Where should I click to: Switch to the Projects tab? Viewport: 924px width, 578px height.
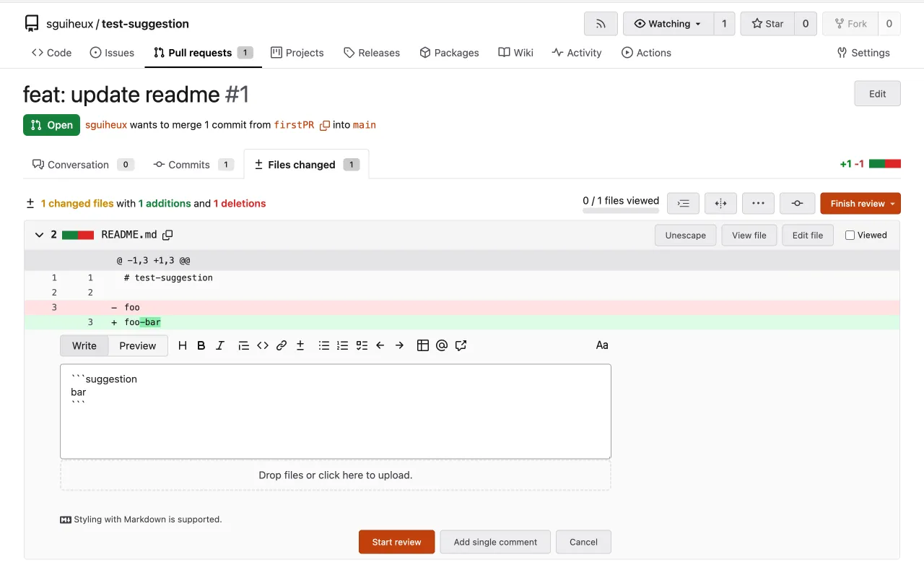(x=297, y=53)
